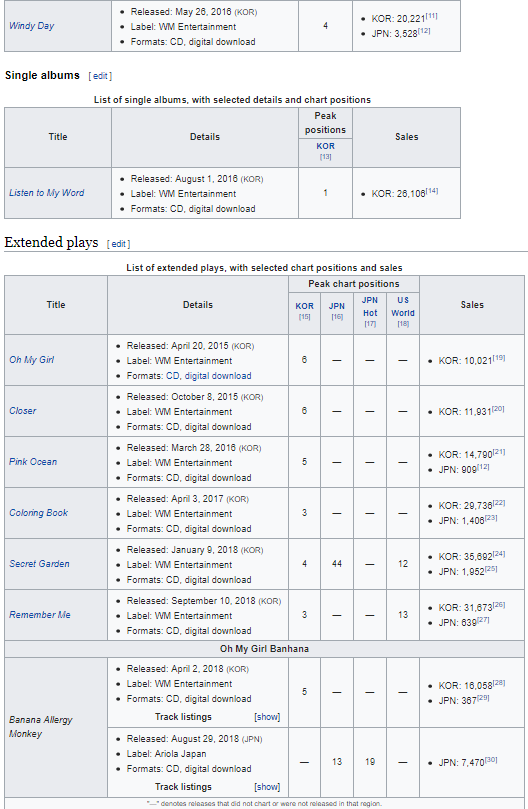Viewport: 528px width, 809px height.
Task: Open reference 13 under the Single albums KOR header
Action: tap(325, 157)
